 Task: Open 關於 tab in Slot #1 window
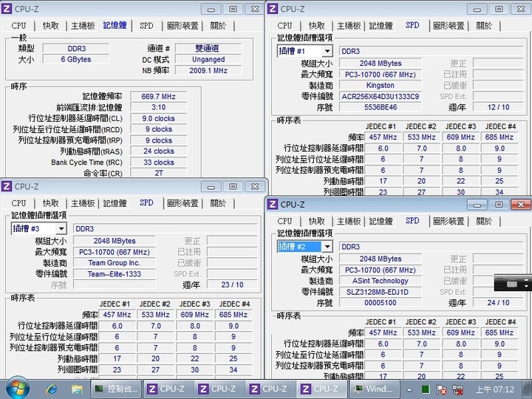click(x=484, y=26)
